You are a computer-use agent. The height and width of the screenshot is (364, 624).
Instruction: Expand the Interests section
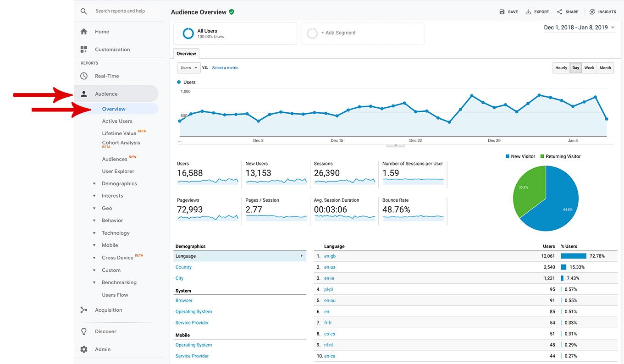pyautogui.click(x=94, y=196)
